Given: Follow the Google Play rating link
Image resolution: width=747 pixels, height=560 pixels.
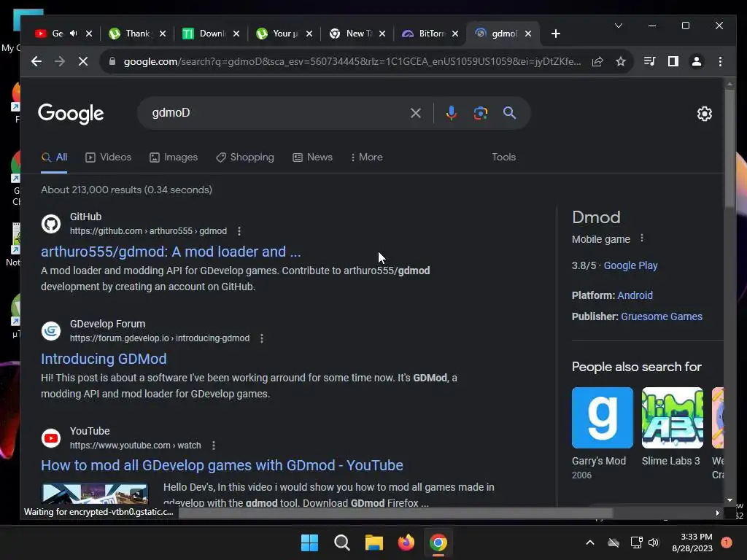Looking at the screenshot, I should coord(630,265).
